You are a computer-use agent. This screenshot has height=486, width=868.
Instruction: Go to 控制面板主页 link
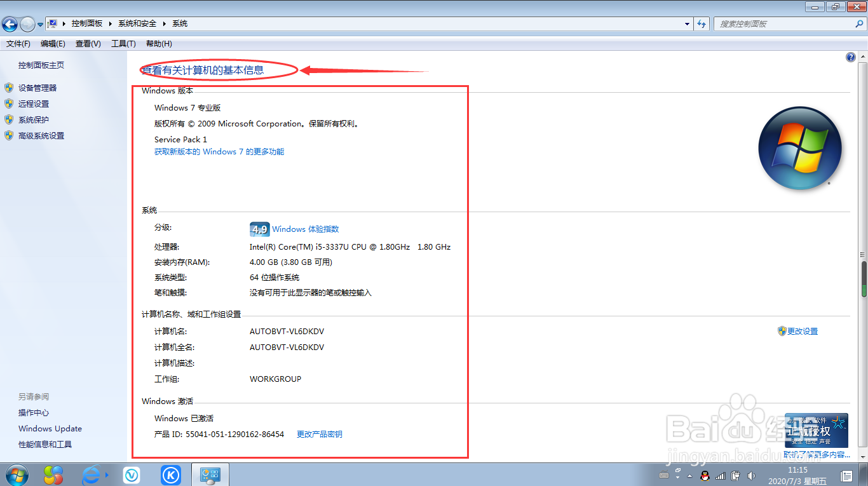coord(41,65)
